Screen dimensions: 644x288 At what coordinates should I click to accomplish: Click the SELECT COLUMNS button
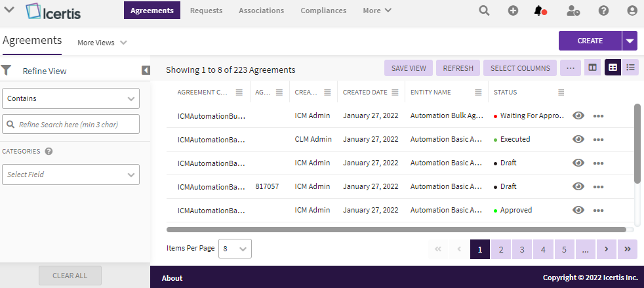[520, 68]
